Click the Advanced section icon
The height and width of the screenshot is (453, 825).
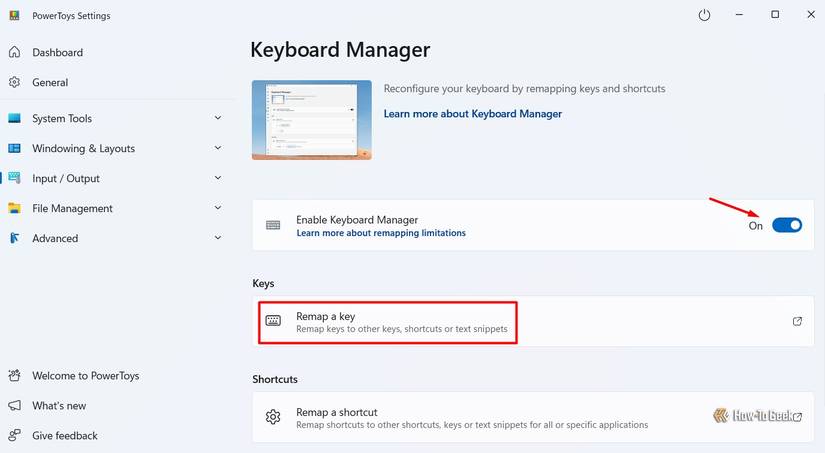(x=15, y=238)
